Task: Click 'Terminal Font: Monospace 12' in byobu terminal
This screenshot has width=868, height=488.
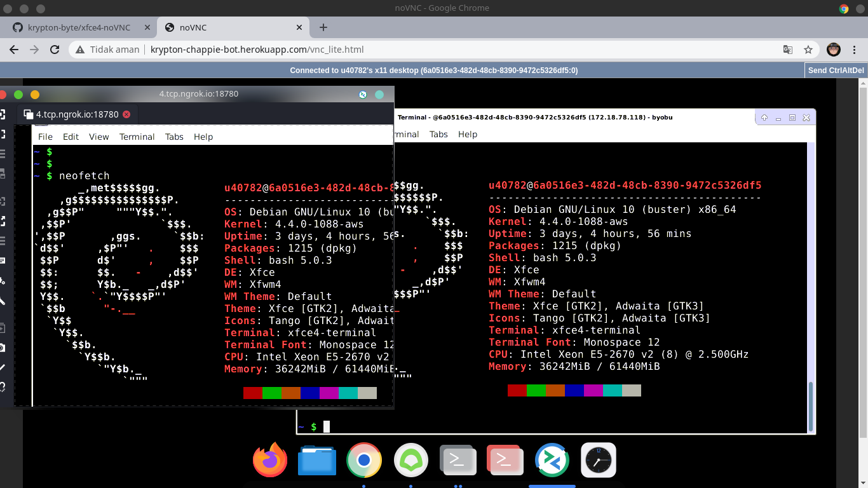Action: point(574,342)
